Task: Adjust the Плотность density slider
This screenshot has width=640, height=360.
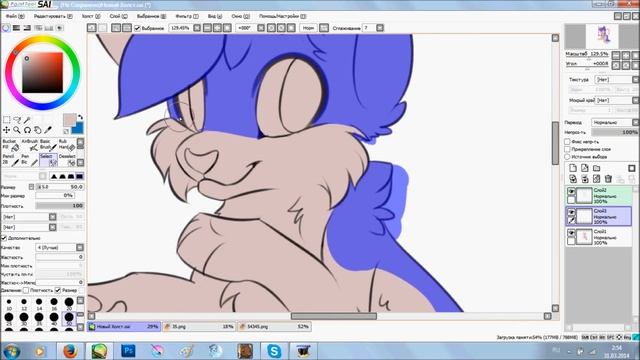Action: click(60, 206)
